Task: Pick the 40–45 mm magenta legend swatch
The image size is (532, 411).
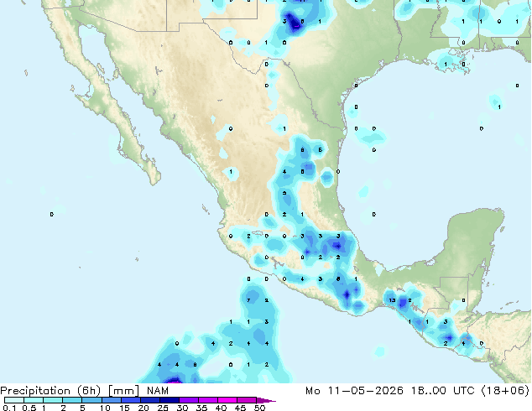Action: 227,400
